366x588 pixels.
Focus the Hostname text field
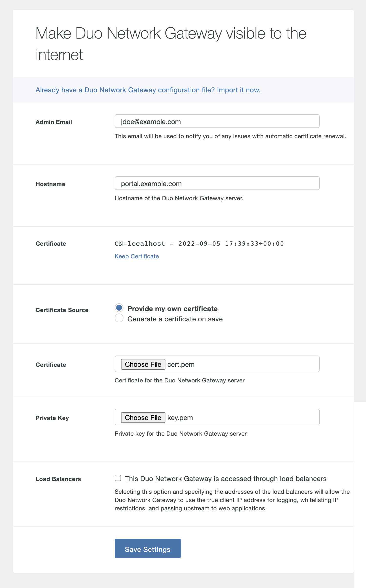(217, 183)
